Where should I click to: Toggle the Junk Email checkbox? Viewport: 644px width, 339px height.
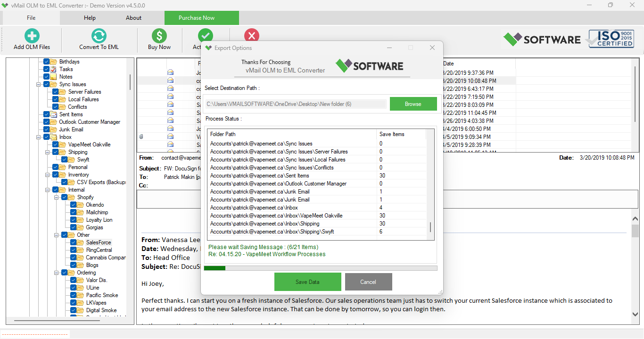coord(47,129)
